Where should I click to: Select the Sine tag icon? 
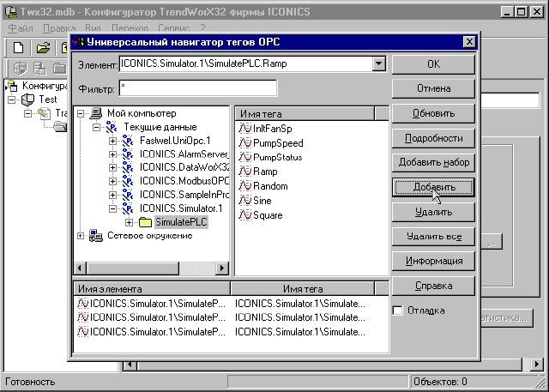245,201
